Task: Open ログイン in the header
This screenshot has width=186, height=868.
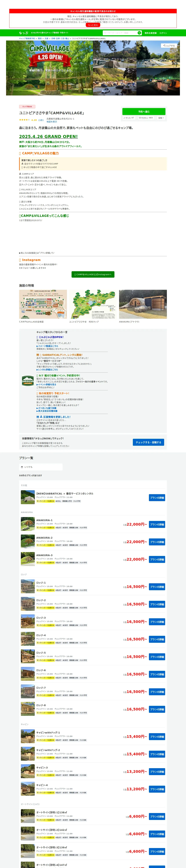Action: pos(163,33)
